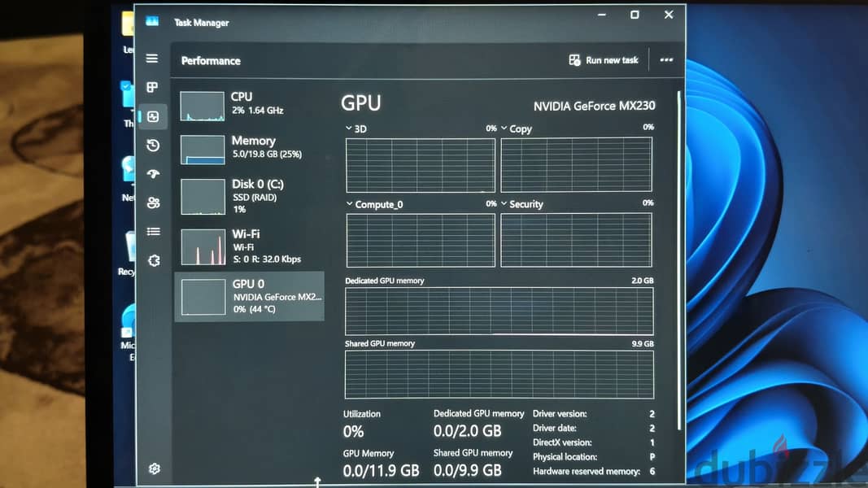
Task: Click the 0.0/9.9 GB shared memory value
Action: tap(467, 470)
